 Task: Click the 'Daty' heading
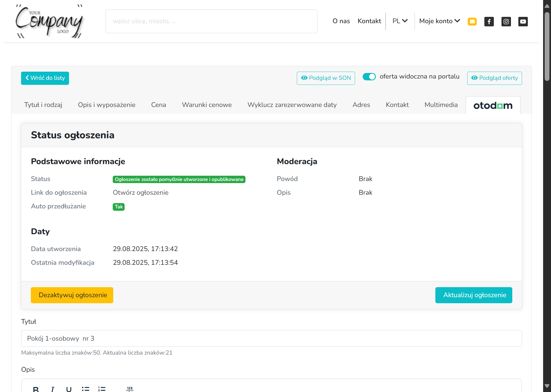[x=40, y=232]
